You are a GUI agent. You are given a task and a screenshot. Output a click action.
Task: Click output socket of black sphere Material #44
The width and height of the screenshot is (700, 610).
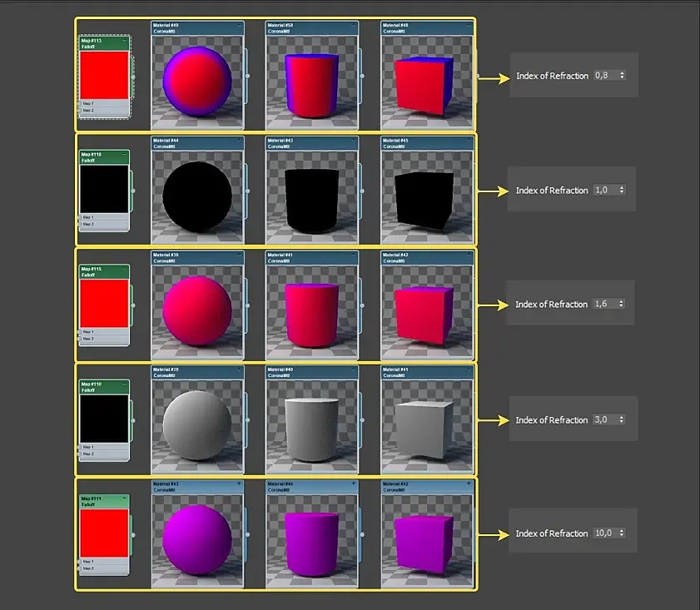point(248,191)
